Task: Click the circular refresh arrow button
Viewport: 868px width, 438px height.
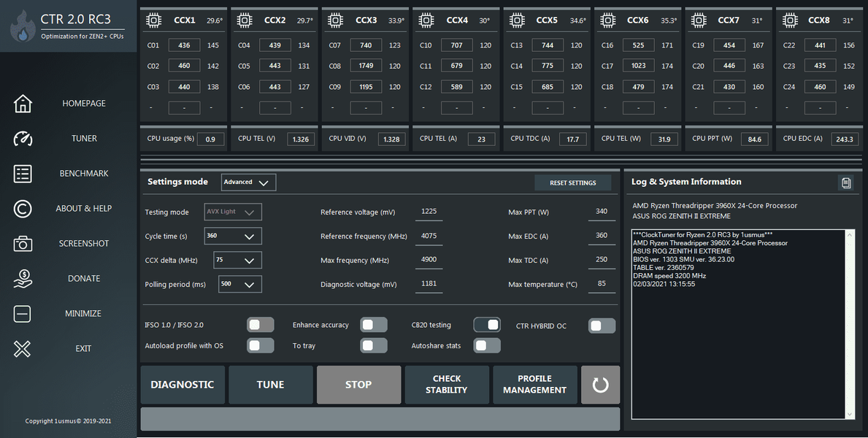Action: pyautogui.click(x=600, y=385)
